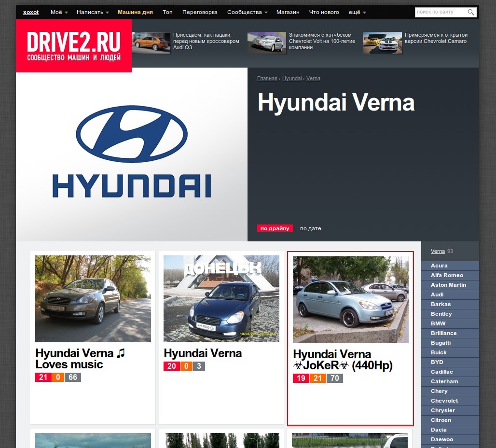
Task: Open the Донецк blue Verna photo
Action: 221,298
